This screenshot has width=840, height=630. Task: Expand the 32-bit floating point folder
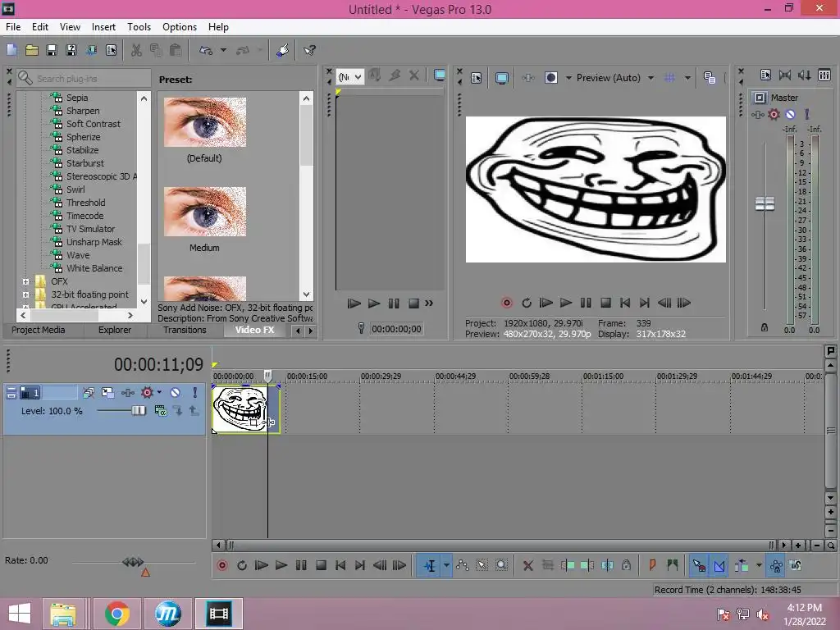tap(25, 294)
